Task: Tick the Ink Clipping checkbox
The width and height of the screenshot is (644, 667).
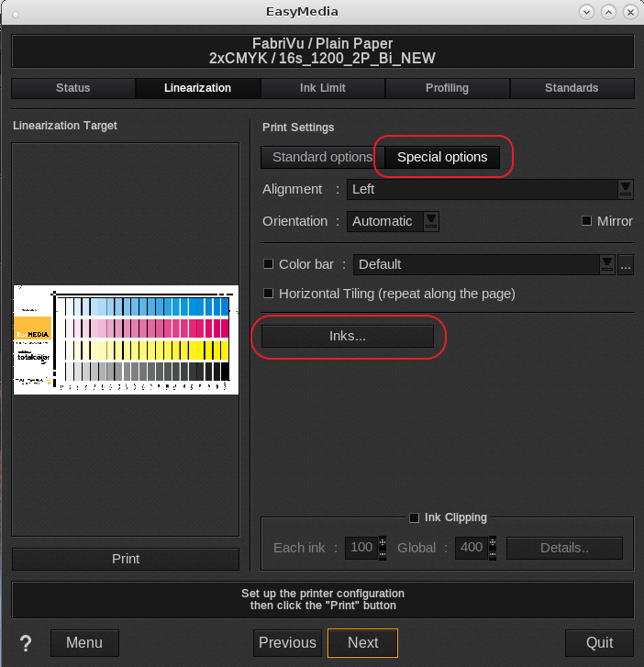Action: pos(415,517)
